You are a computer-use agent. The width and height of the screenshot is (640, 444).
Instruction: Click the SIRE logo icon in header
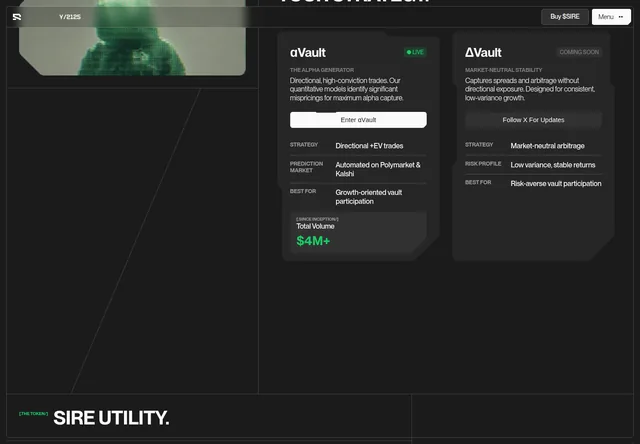[x=17, y=17]
